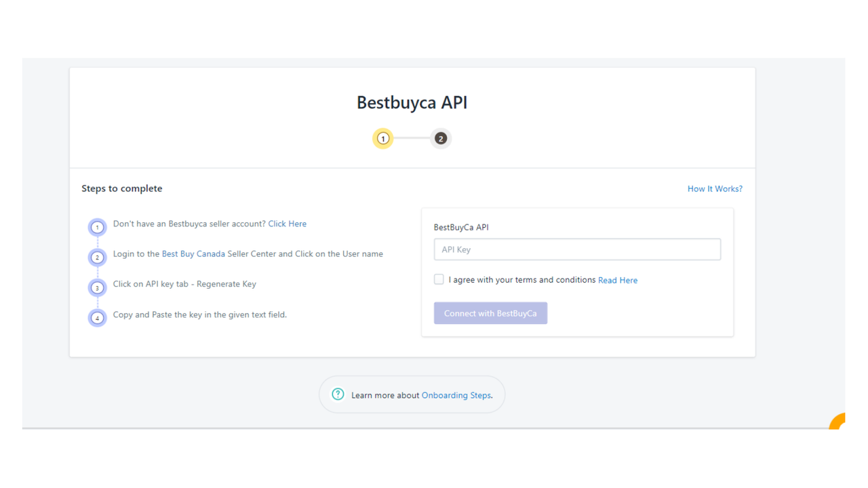Click the numbered circle for step 2

pyautogui.click(x=97, y=257)
